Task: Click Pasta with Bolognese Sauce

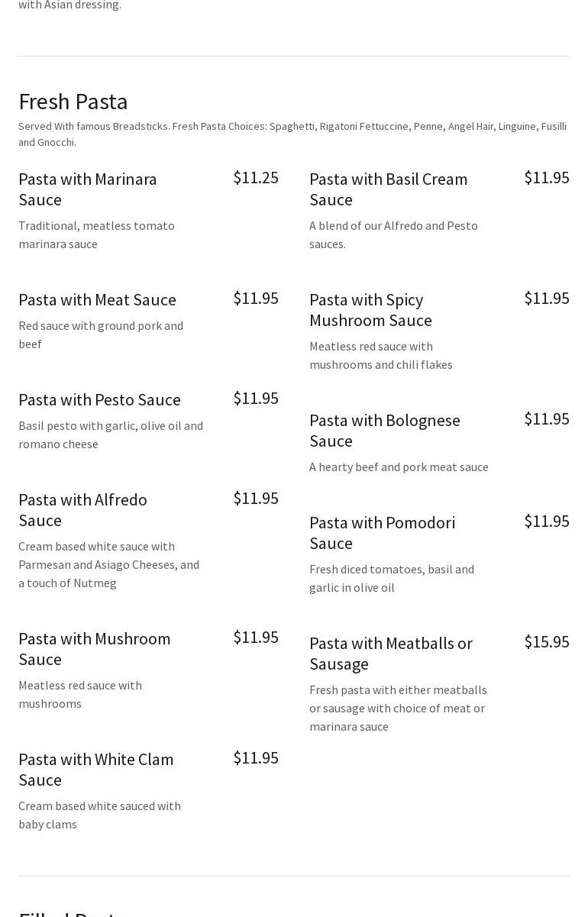Action: click(384, 430)
